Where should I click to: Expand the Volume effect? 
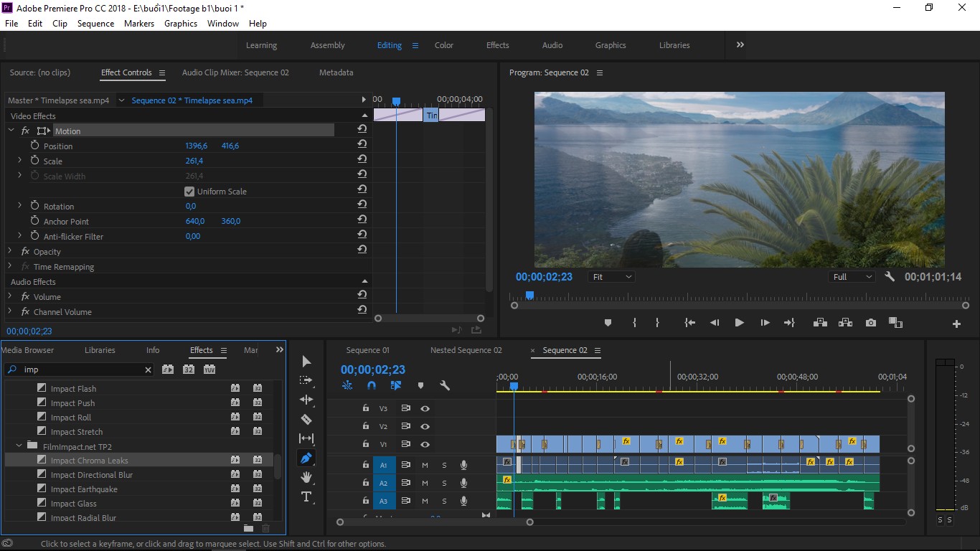(10, 296)
